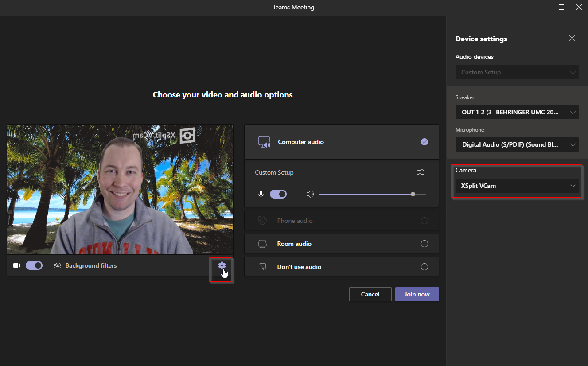This screenshot has width=588, height=366.
Task: Cancel joining the meeting
Action: click(x=370, y=294)
